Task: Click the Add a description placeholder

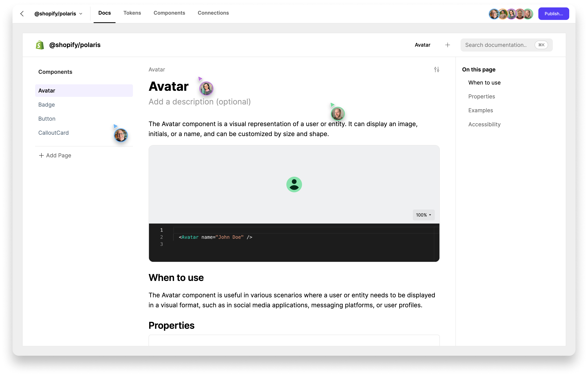Action: click(x=200, y=102)
